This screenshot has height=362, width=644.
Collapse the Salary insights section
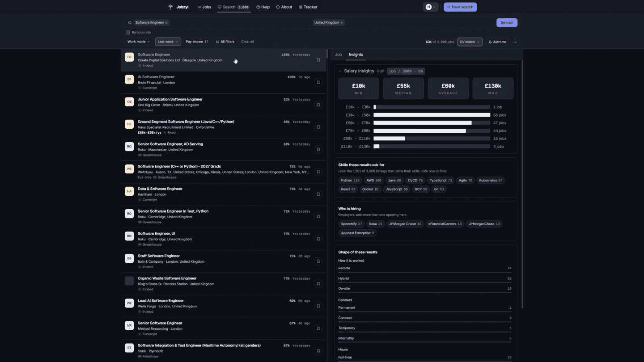340,71
